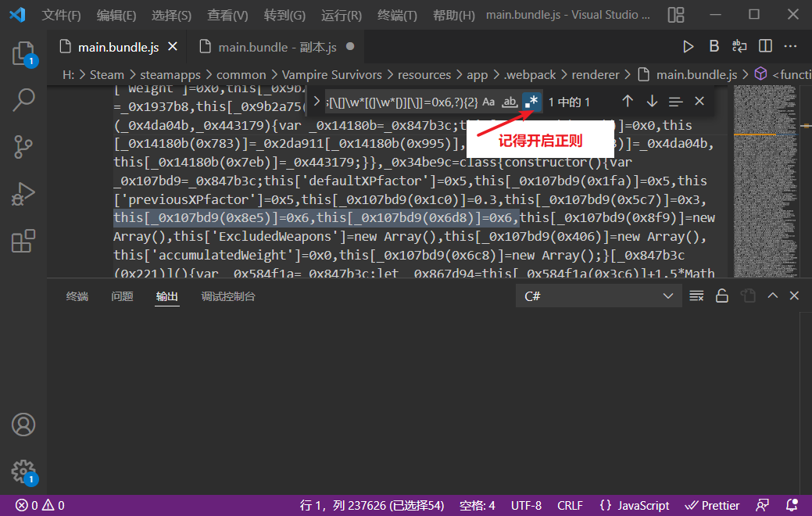Switch to the 终端 panel tab
Screen dimensions: 812x516
coord(77,296)
